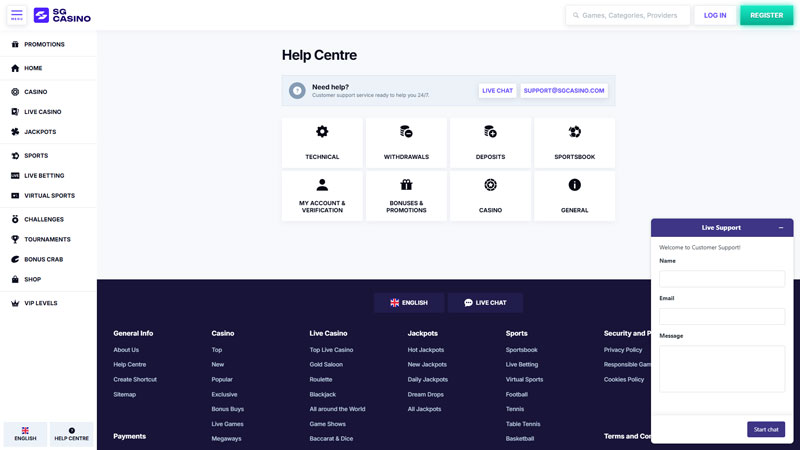Open the English language selector in footer
This screenshot has width=800, height=450.
point(409,302)
